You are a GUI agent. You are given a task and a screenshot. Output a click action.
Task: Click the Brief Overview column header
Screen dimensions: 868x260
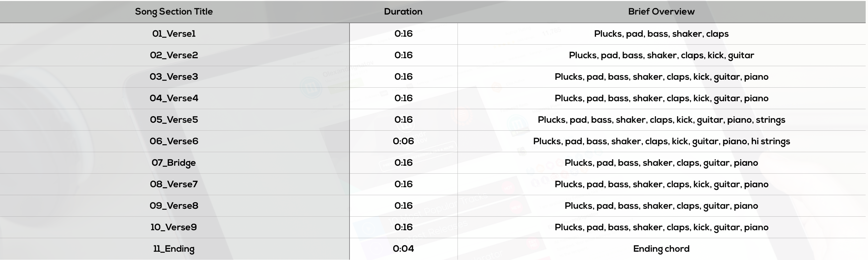click(661, 12)
